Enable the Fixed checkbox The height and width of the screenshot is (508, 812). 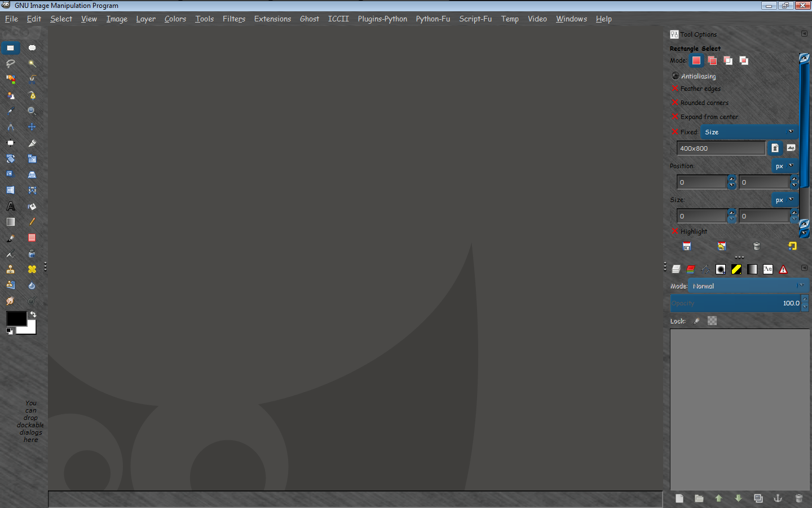pyautogui.click(x=675, y=132)
